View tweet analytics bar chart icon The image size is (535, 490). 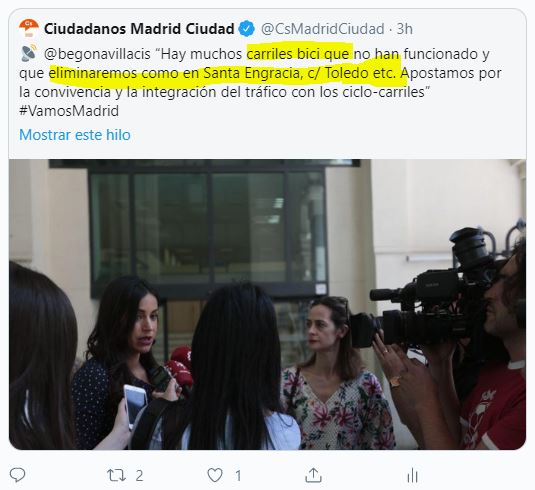click(x=413, y=475)
